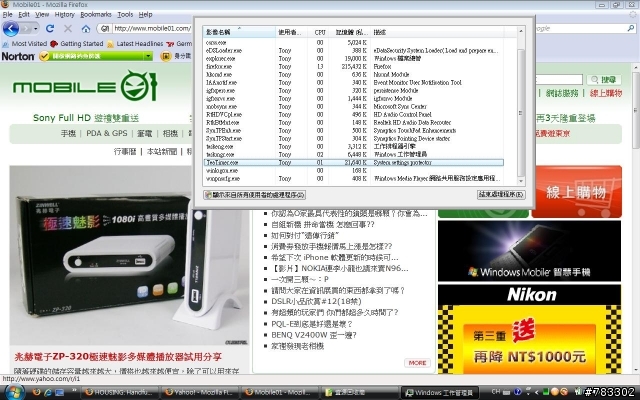Sort by the user name column header
640x400 pixels.
tap(291, 32)
